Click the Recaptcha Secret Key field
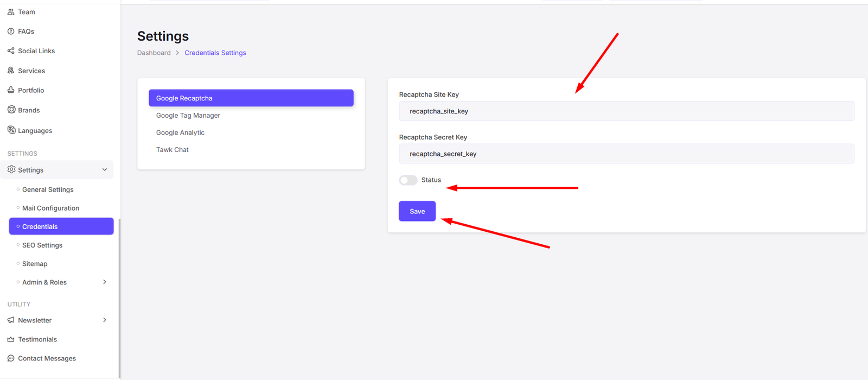 627,154
